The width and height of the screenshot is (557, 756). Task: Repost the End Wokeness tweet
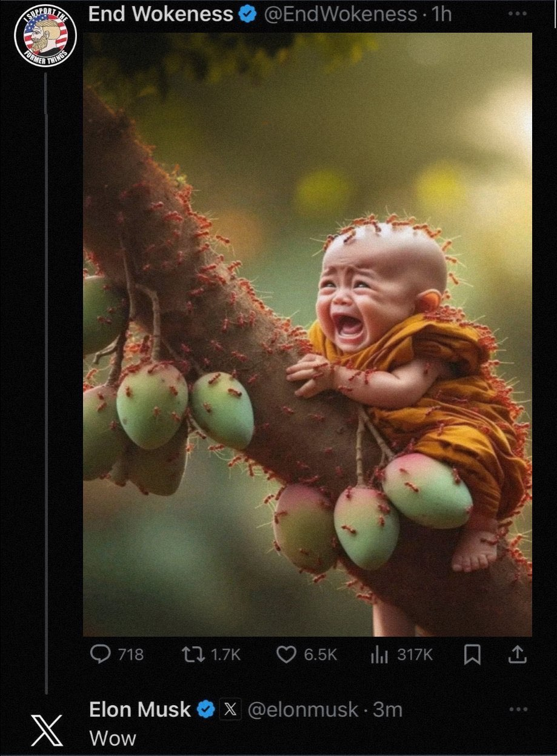click(194, 654)
